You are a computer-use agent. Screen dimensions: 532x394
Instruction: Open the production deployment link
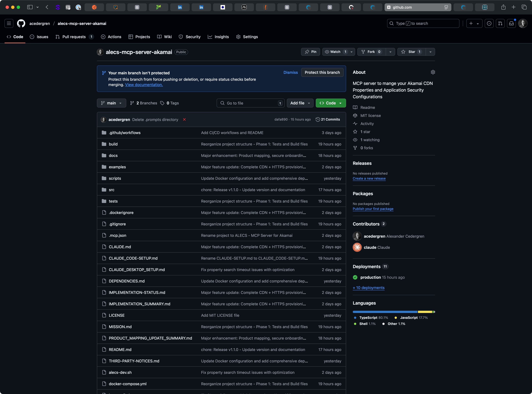(x=371, y=277)
